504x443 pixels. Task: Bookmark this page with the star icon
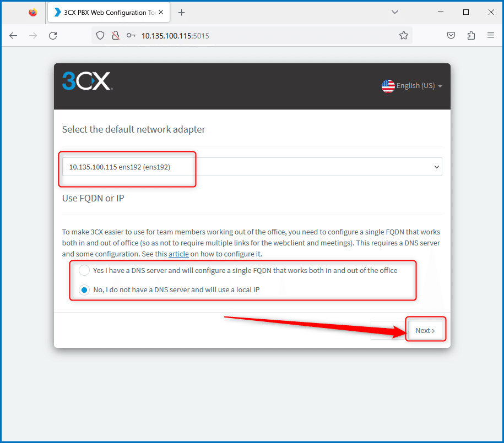click(404, 35)
